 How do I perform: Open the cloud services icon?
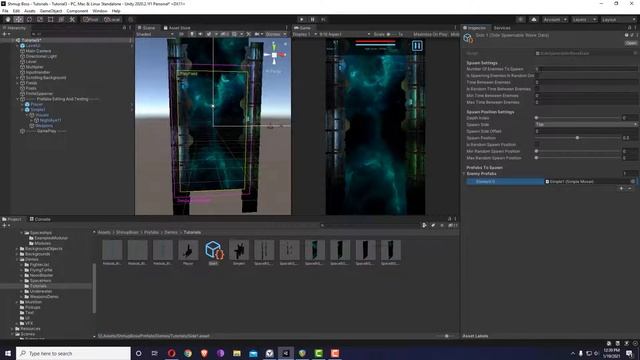click(x=534, y=19)
